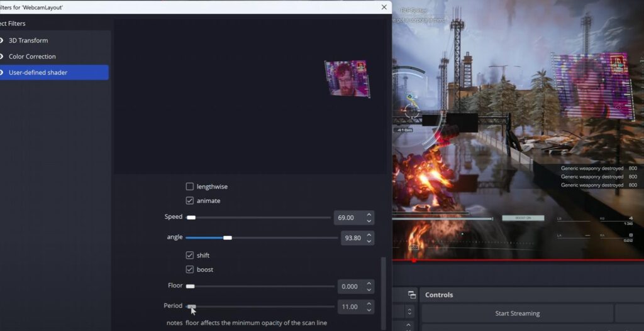Pop out the dock next to Controls

(411, 295)
